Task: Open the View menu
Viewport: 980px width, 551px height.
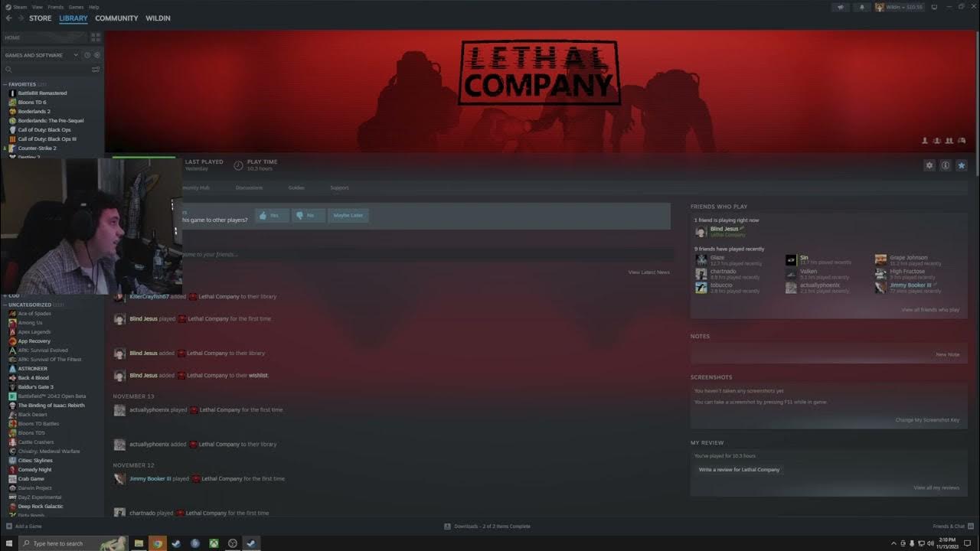Action: pos(37,7)
